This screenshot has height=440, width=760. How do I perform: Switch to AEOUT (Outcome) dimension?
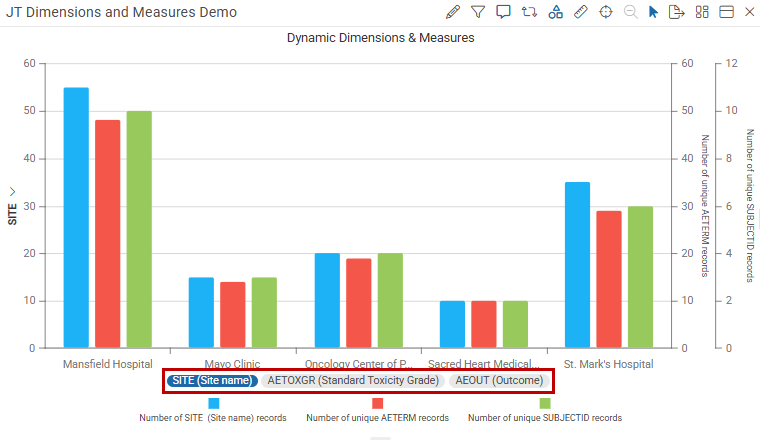click(499, 380)
